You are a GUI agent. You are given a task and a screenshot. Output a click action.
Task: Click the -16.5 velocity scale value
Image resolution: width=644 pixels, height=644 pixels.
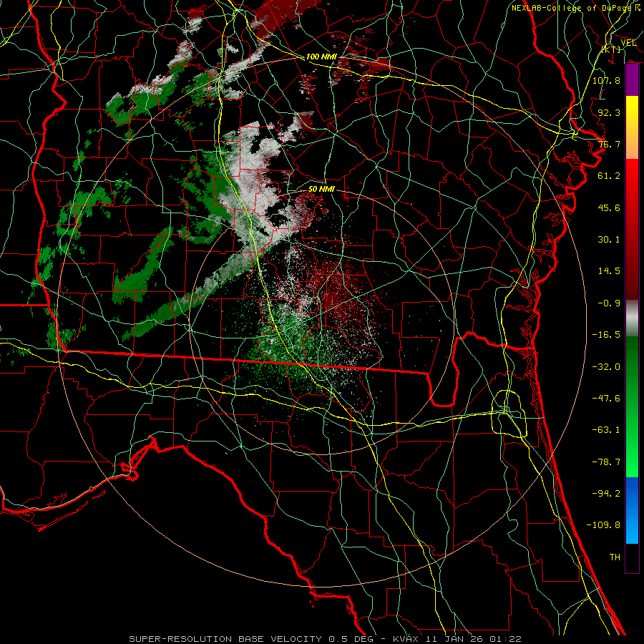click(x=606, y=335)
